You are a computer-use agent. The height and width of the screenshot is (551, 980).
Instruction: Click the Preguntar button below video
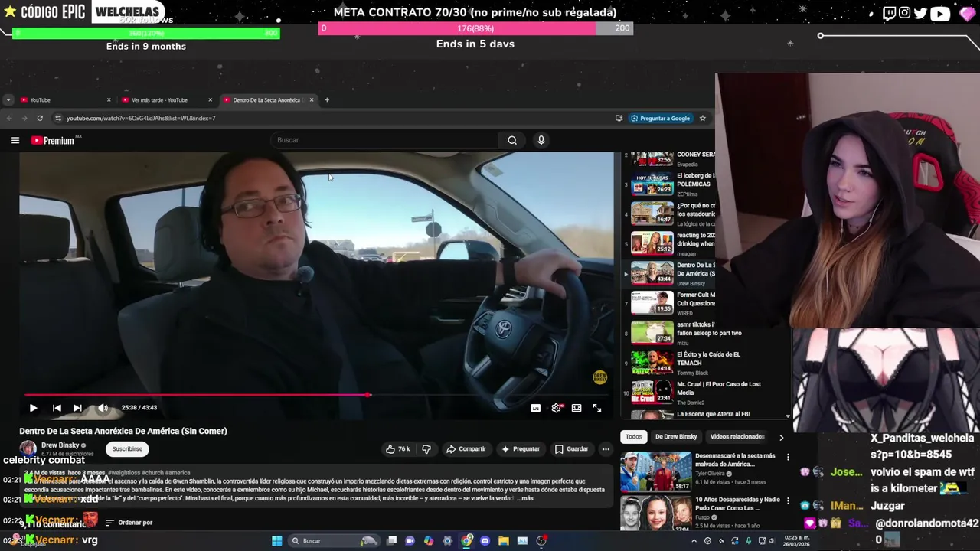point(521,449)
